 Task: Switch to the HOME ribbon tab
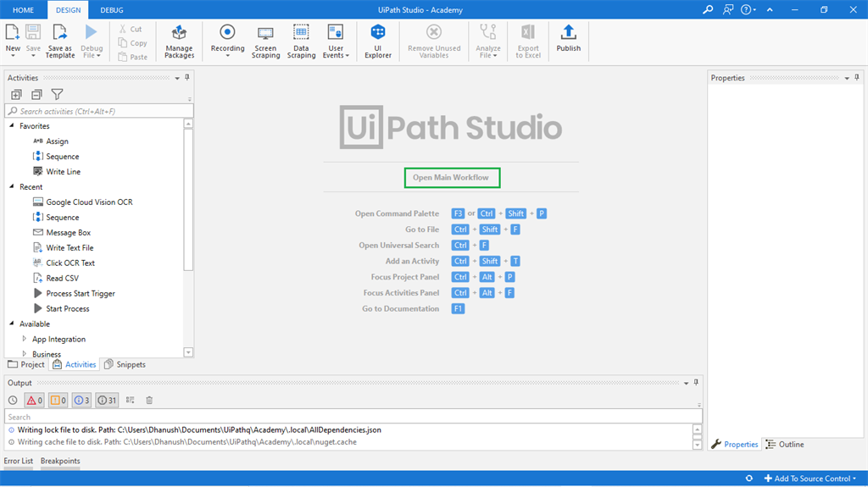pyautogui.click(x=23, y=10)
